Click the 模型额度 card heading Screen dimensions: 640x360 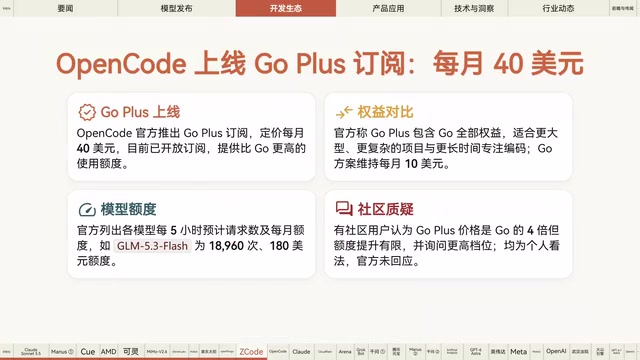click(128, 209)
